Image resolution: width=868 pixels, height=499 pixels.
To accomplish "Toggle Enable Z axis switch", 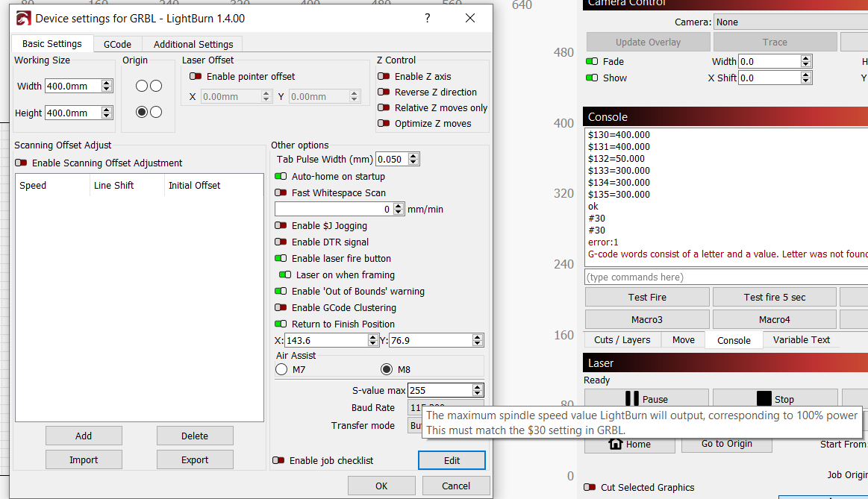I will pyautogui.click(x=384, y=76).
